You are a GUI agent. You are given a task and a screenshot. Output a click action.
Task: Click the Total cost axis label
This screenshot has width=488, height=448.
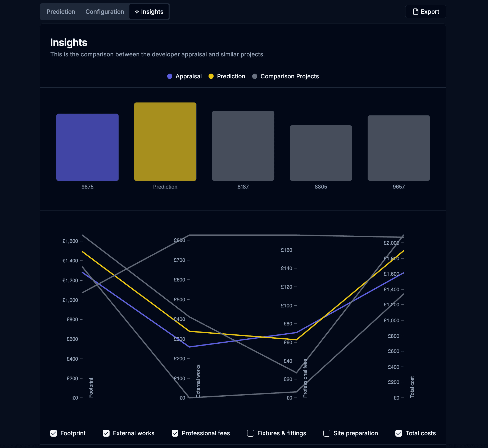[412, 387]
